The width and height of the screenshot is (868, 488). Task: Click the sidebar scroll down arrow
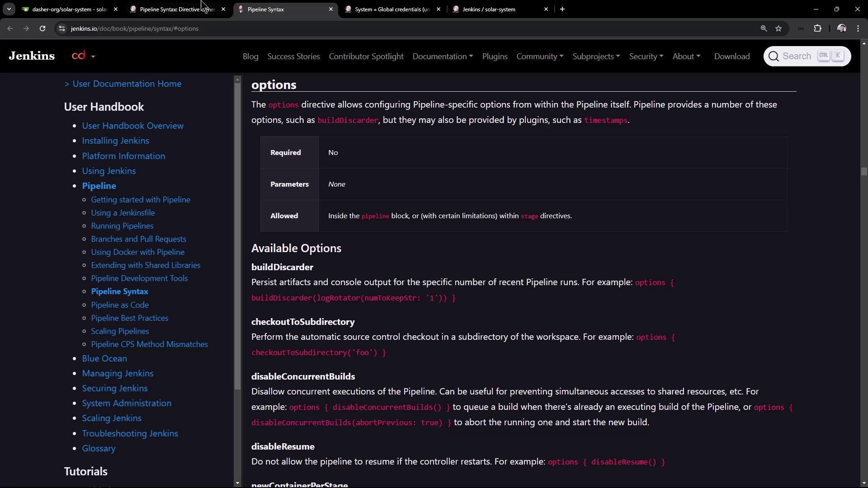pos(237,483)
